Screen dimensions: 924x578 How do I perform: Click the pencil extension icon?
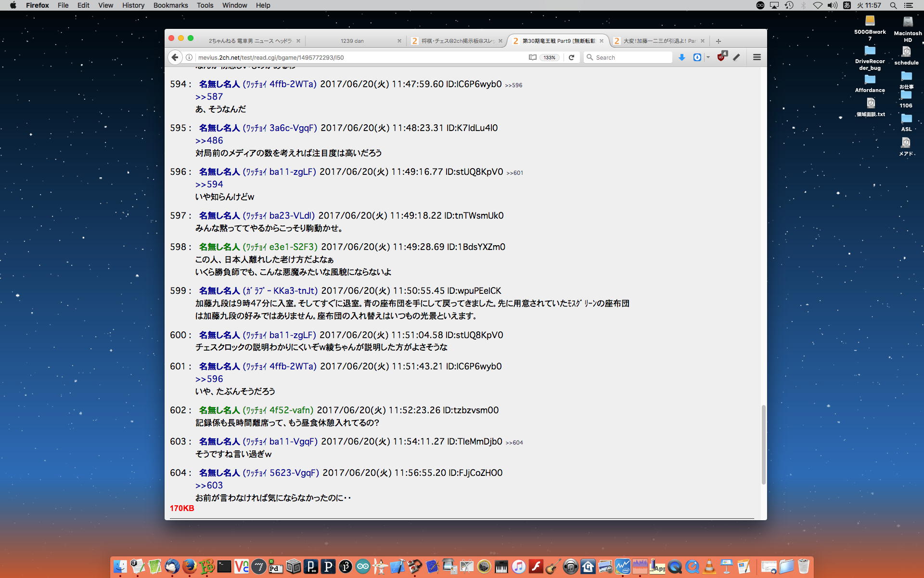pos(736,57)
